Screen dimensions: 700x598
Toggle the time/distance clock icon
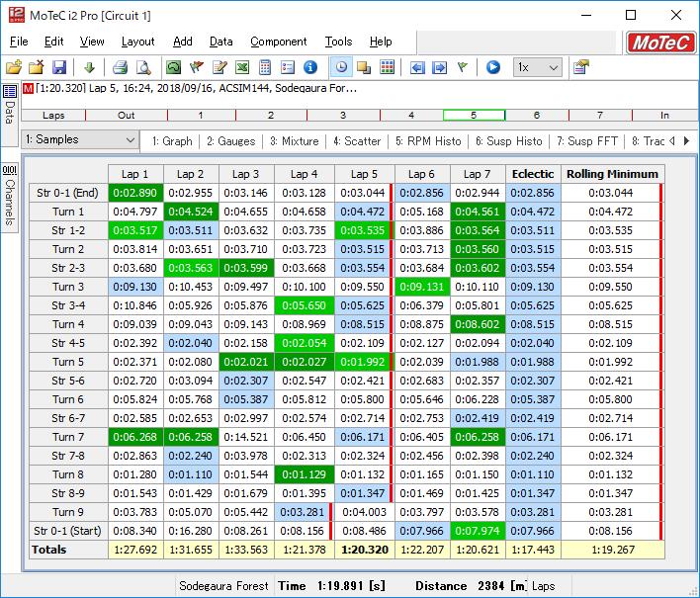[341, 67]
